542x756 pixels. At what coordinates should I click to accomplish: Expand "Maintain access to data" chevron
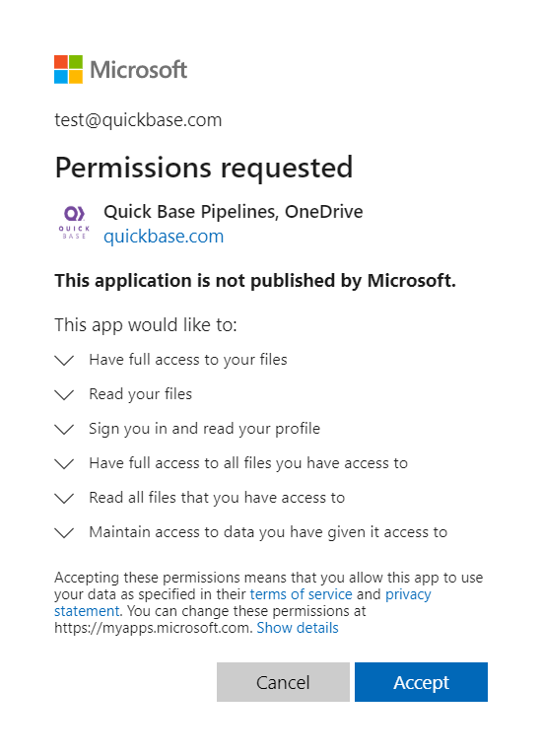coord(64,533)
